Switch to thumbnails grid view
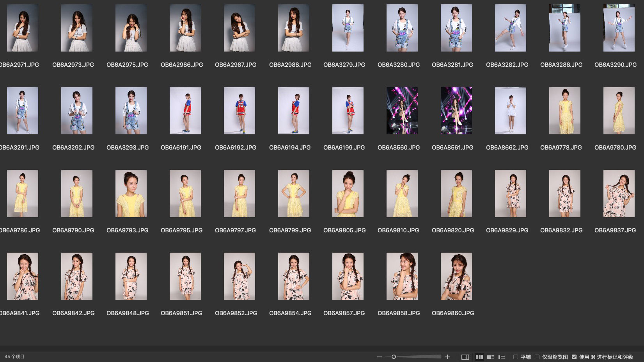The width and height of the screenshot is (644, 362). [479, 357]
